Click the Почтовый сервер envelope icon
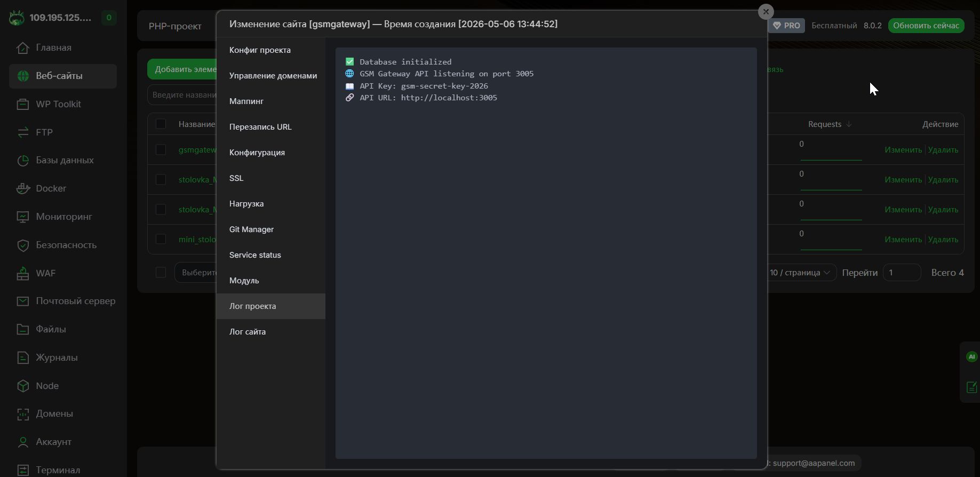The image size is (980, 477). 23,301
